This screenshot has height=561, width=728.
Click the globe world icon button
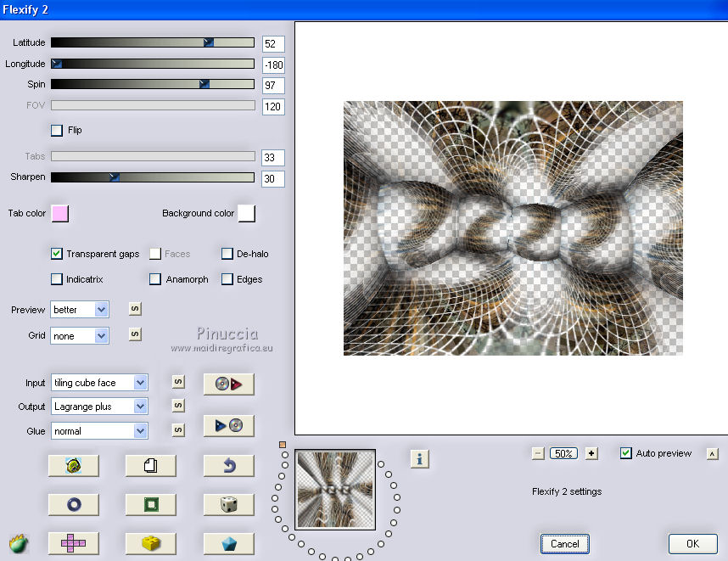(x=74, y=465)
